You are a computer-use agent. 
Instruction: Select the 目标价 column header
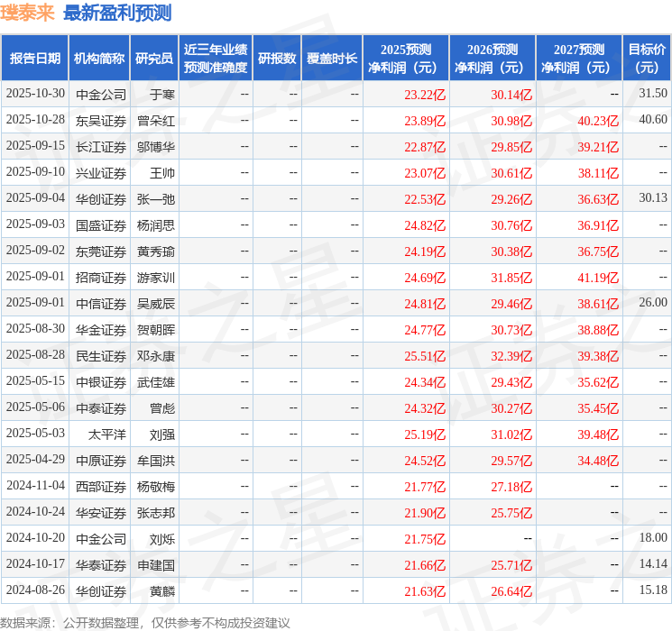click(x=647, y=59)
